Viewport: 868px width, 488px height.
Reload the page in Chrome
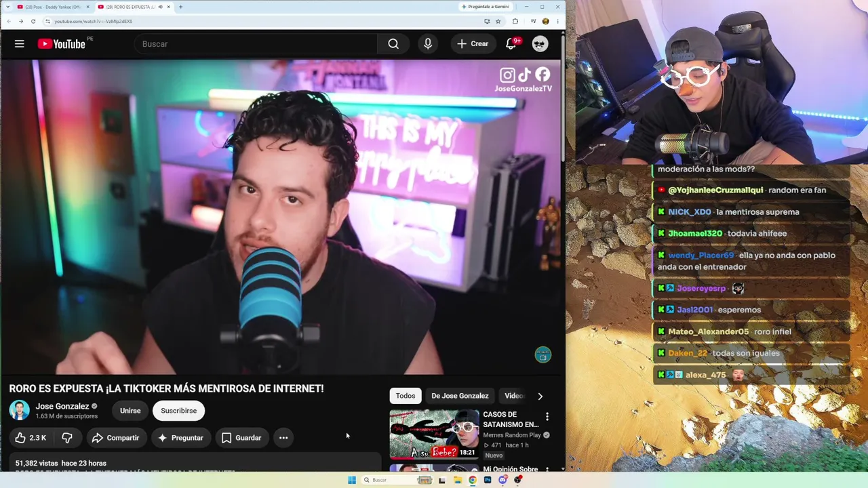click(x=33, y=21)
